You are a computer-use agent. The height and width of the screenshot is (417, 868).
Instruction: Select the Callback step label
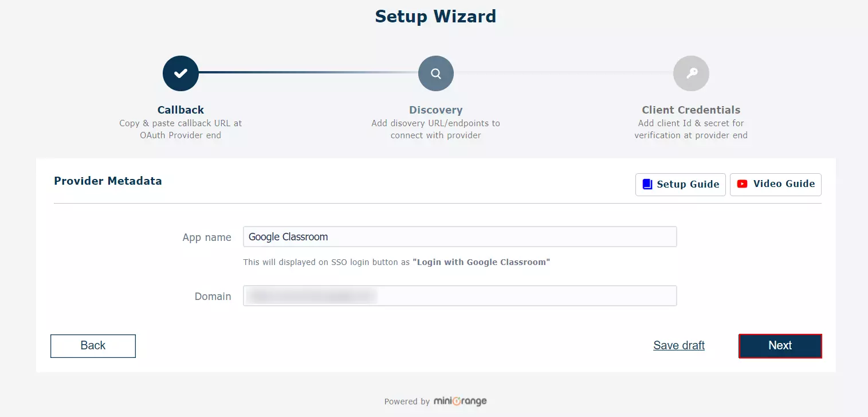[180, 110]
